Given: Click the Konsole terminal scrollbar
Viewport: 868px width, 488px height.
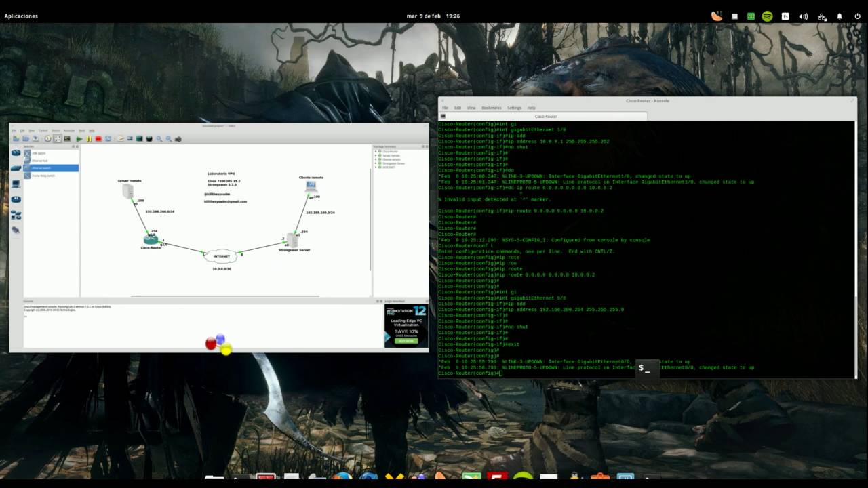Looking at the screenshot, I should tap(856, 249).
